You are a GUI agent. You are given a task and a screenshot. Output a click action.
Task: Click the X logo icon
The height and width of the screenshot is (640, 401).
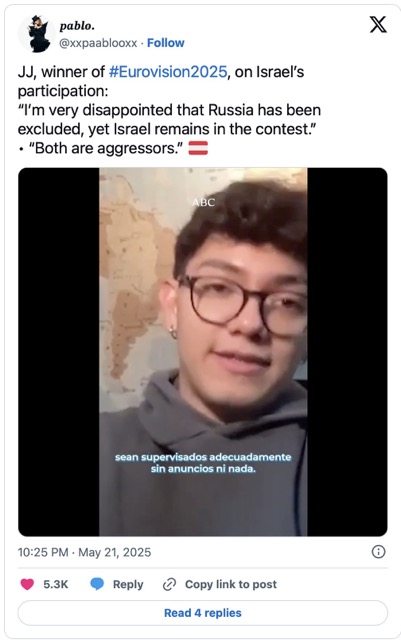click(378, 24)
